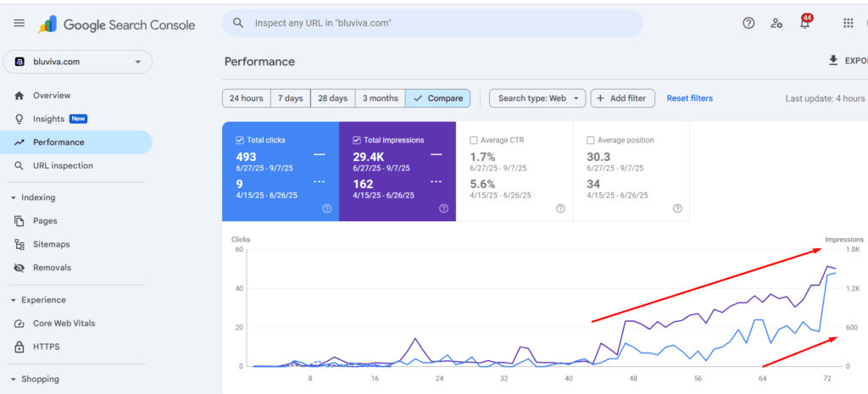Open the Search type: Web dropdown

pos(537,98)
